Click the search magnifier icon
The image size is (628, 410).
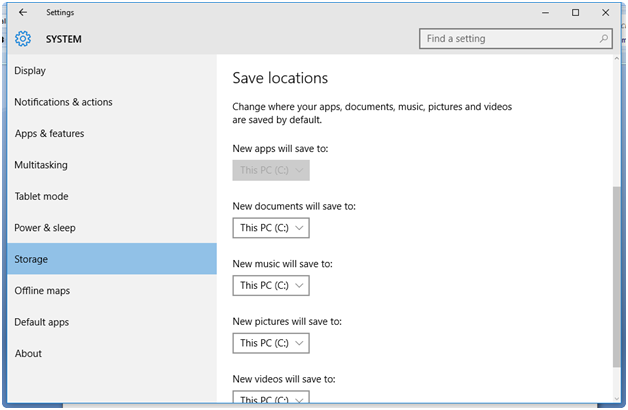604,39
